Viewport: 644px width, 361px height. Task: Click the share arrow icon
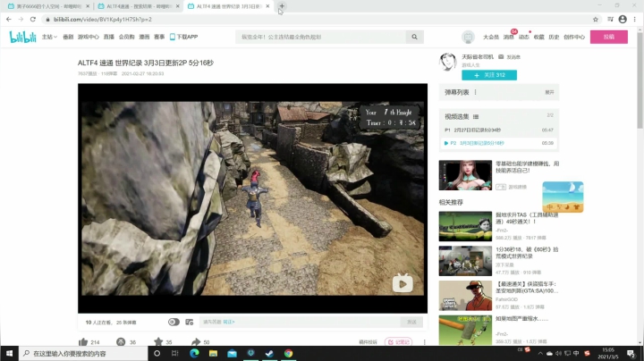196,341
